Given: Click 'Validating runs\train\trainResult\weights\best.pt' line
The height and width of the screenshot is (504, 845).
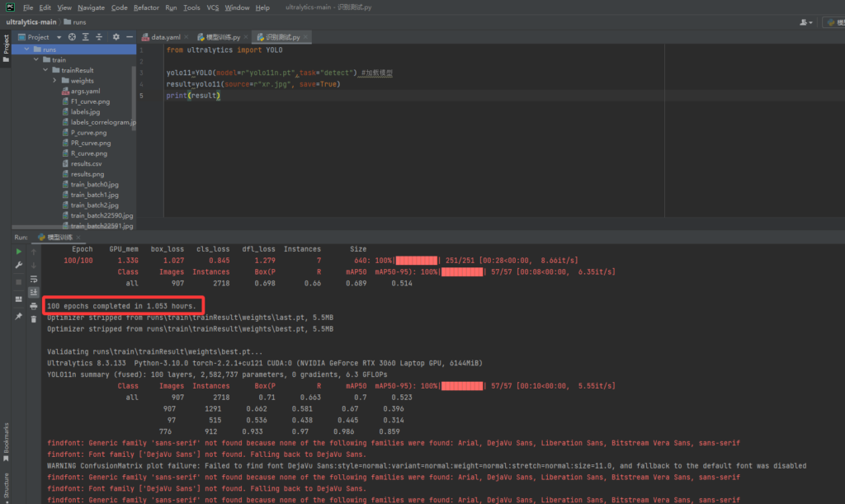Looking at the screenshot, I should (154, 351).
